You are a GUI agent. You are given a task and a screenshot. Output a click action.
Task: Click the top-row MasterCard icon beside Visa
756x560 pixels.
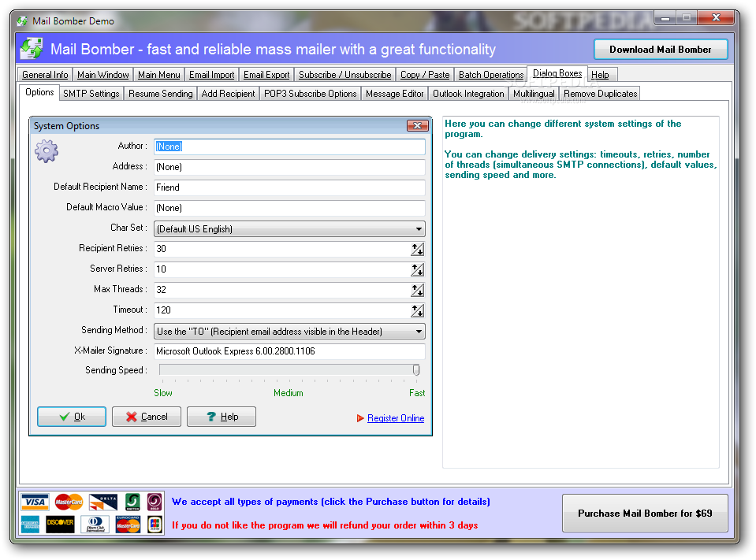click(x=69, y=503)
